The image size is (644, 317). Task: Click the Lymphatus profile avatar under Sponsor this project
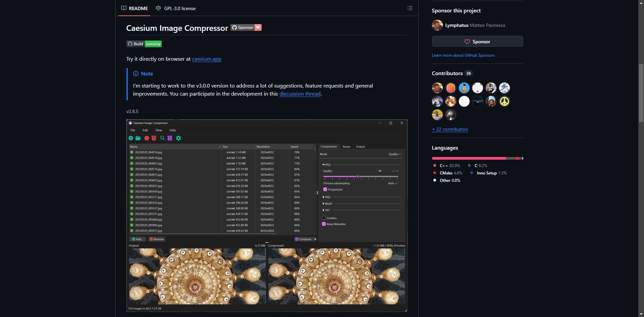[x=437, y=25]
